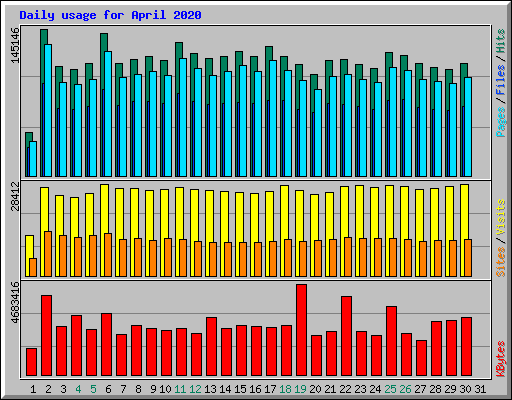Screen dimensions: 512x400
Task: Click day label 6 on x-axis
Action: pos(108,389)
